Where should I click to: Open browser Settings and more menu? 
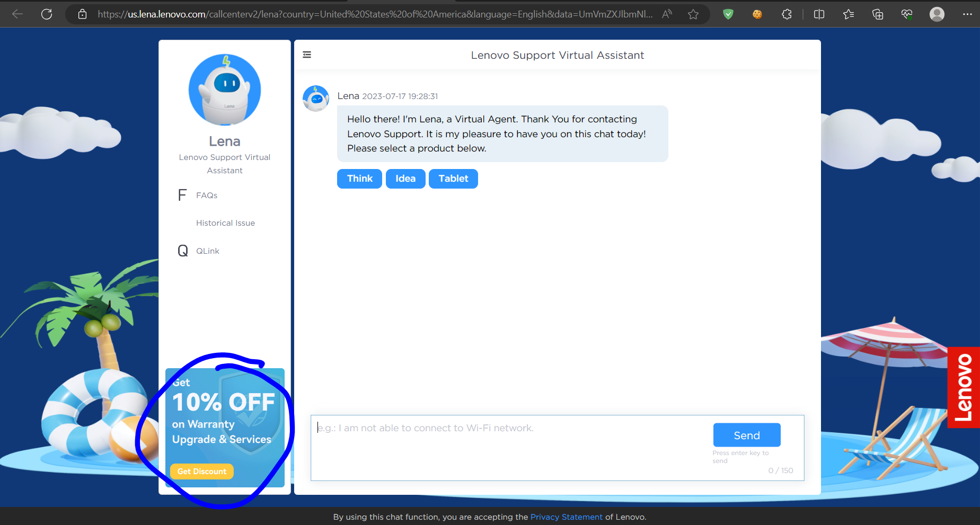967,14
